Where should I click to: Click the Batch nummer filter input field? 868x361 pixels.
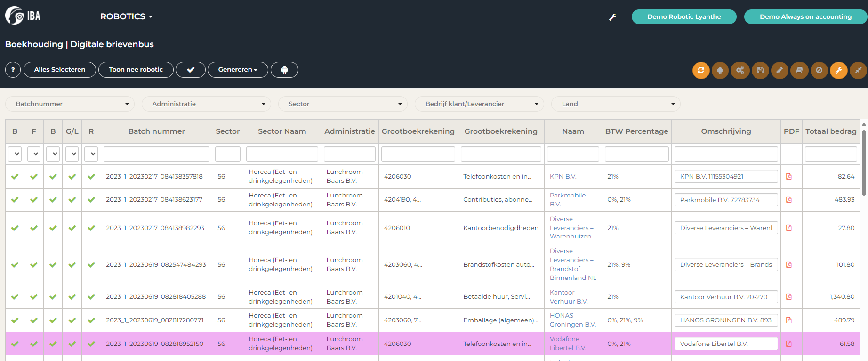click(x=156, y=154)
